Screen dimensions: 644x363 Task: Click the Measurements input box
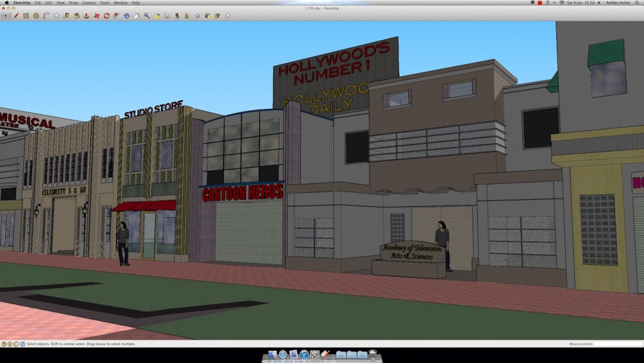coord(617,344)
